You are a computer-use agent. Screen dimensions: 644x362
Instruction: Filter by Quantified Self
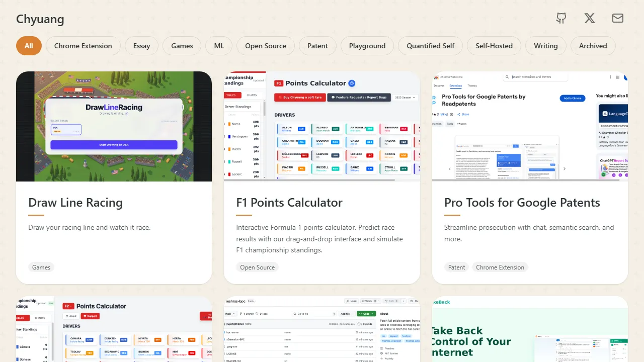[x=430, y=46]
